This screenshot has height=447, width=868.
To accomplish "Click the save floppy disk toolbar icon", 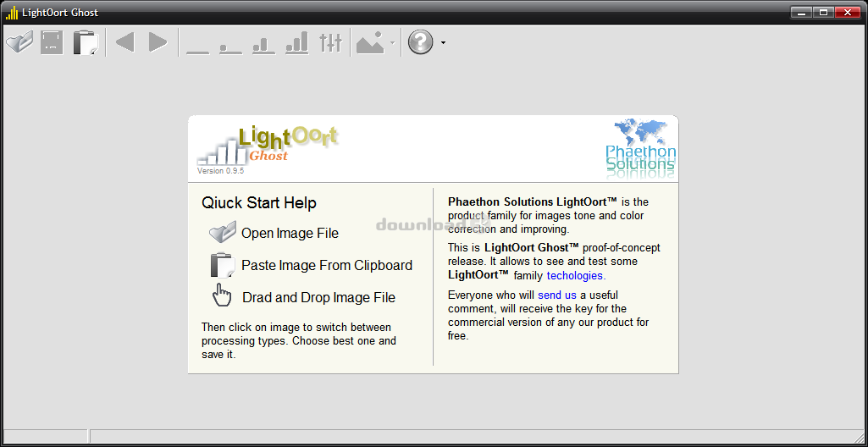I will [53, 41].
